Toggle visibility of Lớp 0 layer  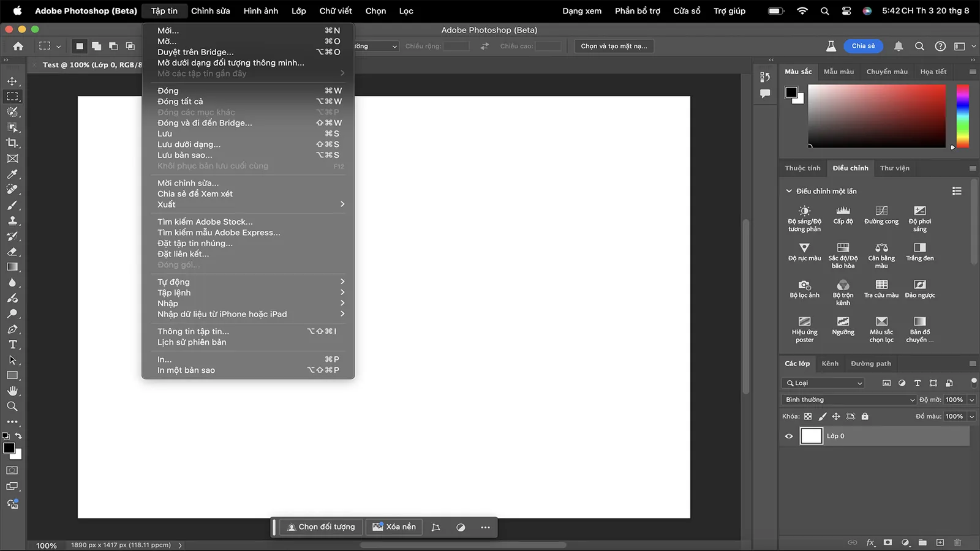(x=789, y=437)
